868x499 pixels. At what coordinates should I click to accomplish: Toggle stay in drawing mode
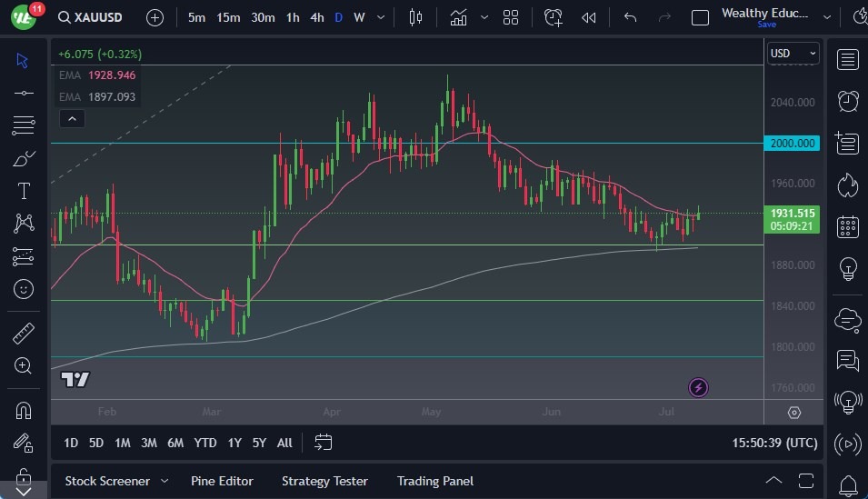(x=24, y=443)
